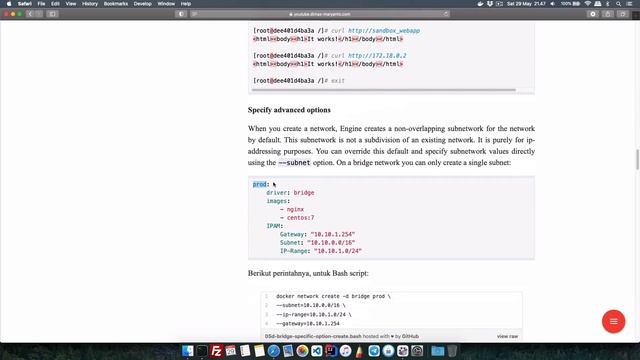Click the page's vertical scrollbar thumb
The image size is (640, 360).
click(x=637, y=159)
